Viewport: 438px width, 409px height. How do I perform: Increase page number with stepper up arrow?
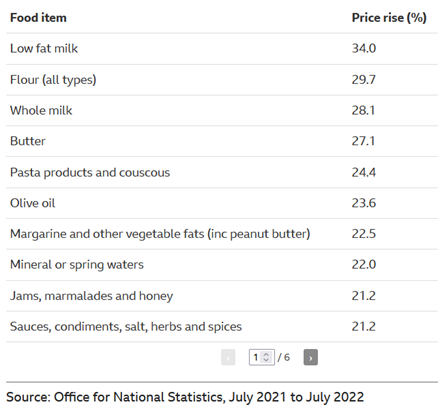pos(266,355)
